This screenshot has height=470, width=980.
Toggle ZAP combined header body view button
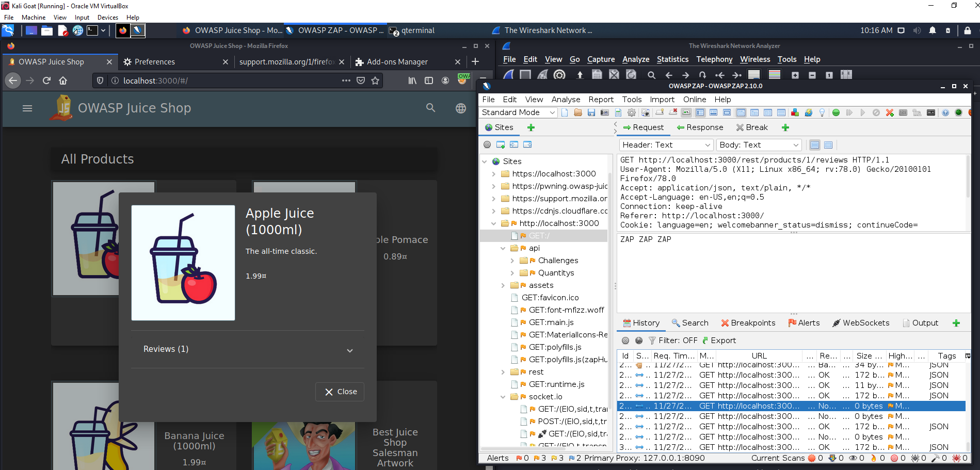tap(828, 145)
